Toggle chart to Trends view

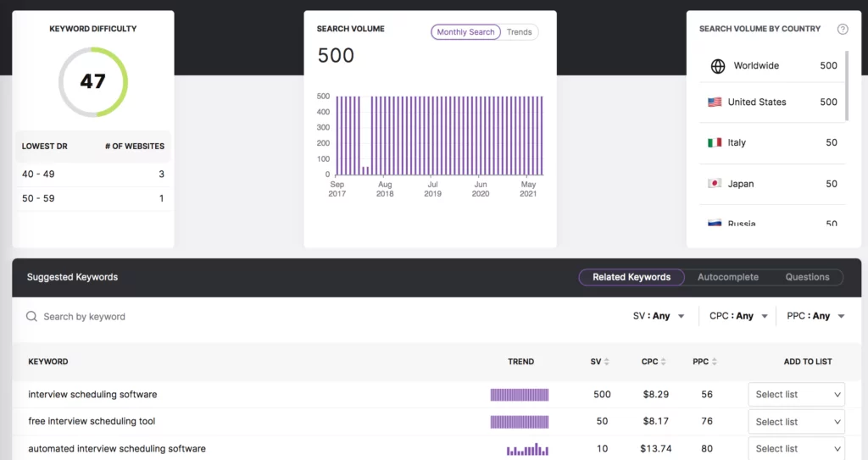(x=519, y=32)
